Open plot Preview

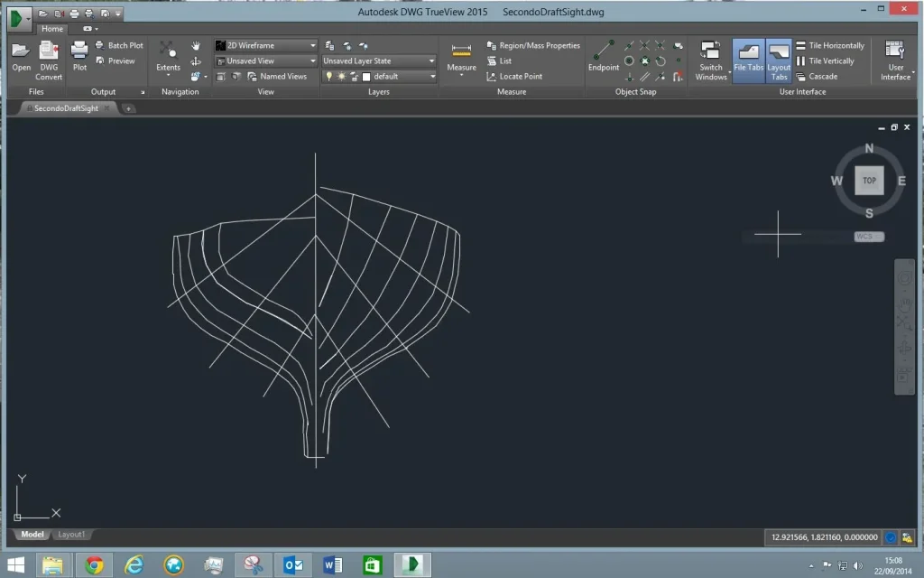115,61
